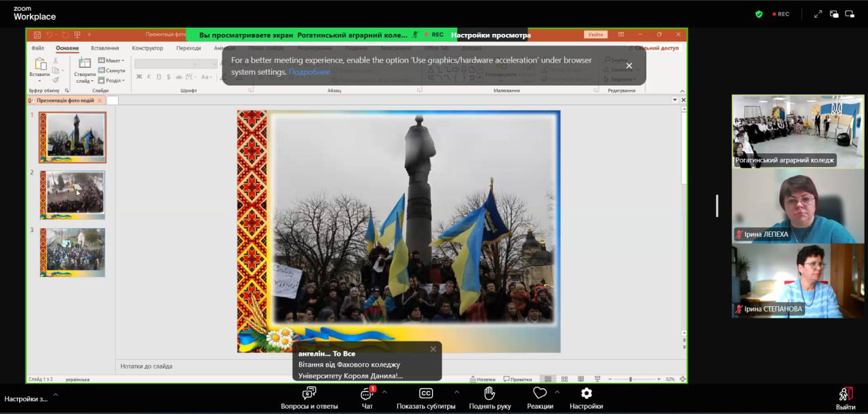Open the Вставлення ribbon tab
Image resolution: width=868 pixels, height=414 pixels.
(105, 48)
